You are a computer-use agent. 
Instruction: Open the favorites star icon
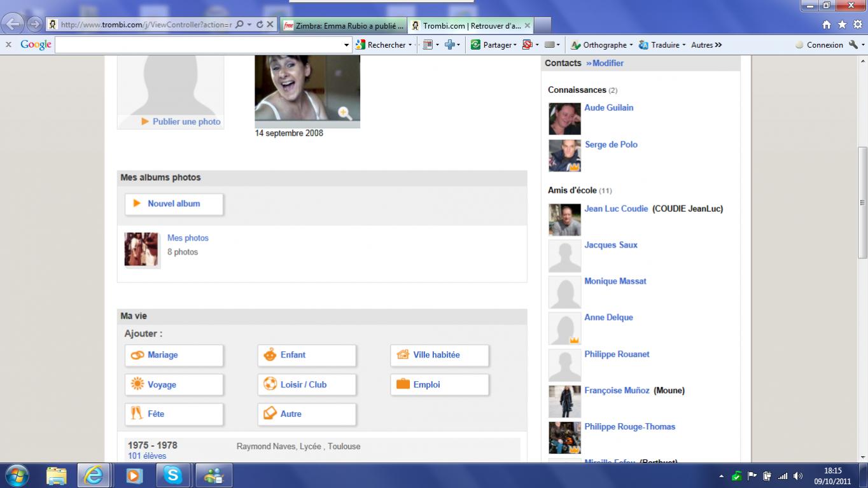tap(842, 25)
